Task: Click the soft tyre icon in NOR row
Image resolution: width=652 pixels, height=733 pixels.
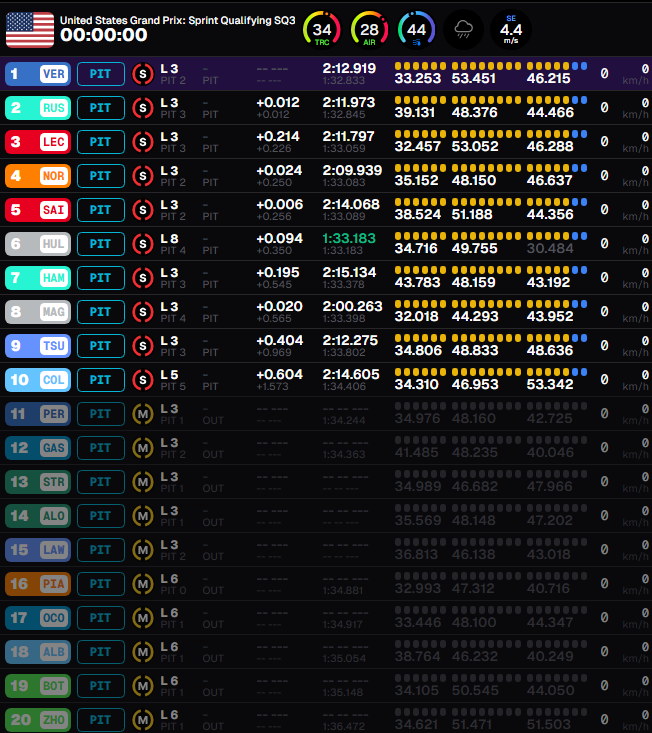Action: [x=143, y=176]
